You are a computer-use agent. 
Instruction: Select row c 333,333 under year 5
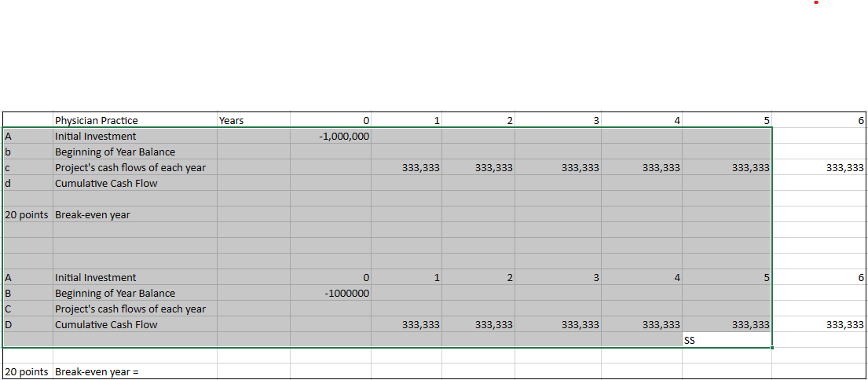pyautogui.click(x=727, y=167)
